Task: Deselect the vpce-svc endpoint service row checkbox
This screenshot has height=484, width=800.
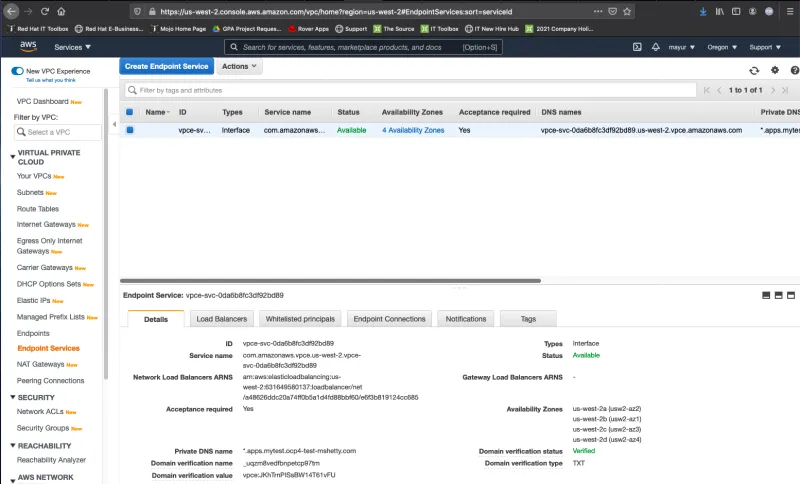Action: 129,130
